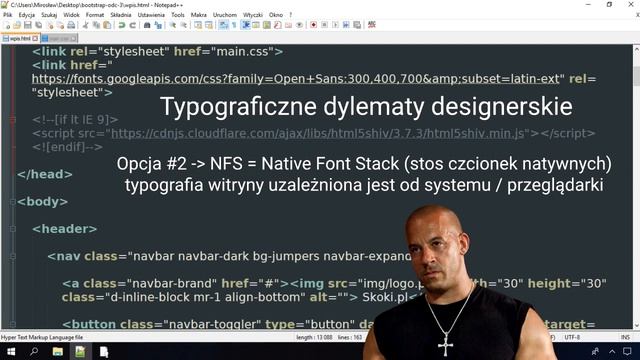Image resolution: width=640 pixels, height=360 pixels.
Task: Open the Widok menu
Action: pyautogui.click(x=71, y=15)
